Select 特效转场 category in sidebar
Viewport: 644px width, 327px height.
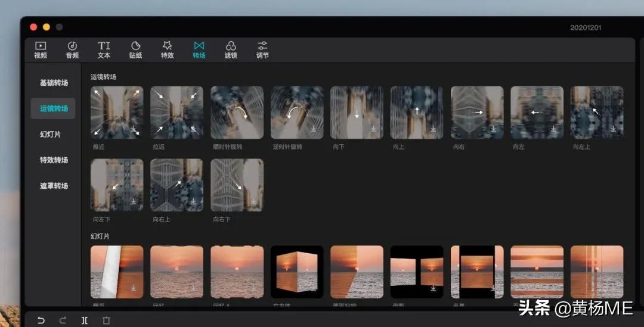click(54, 160)
